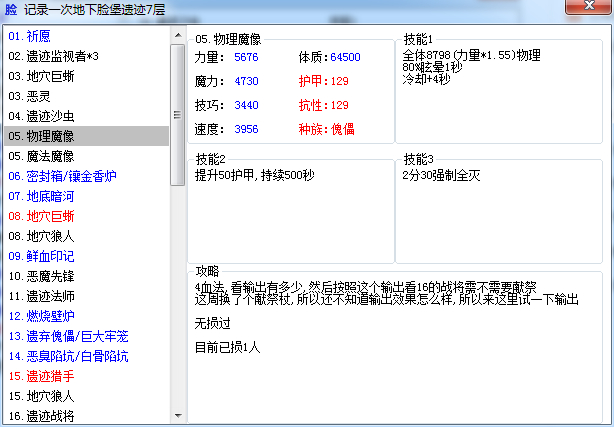Click the strategy line 这周换了个献祭杖
The width and height of the screenshot is (614, 427).
point(386,300)
